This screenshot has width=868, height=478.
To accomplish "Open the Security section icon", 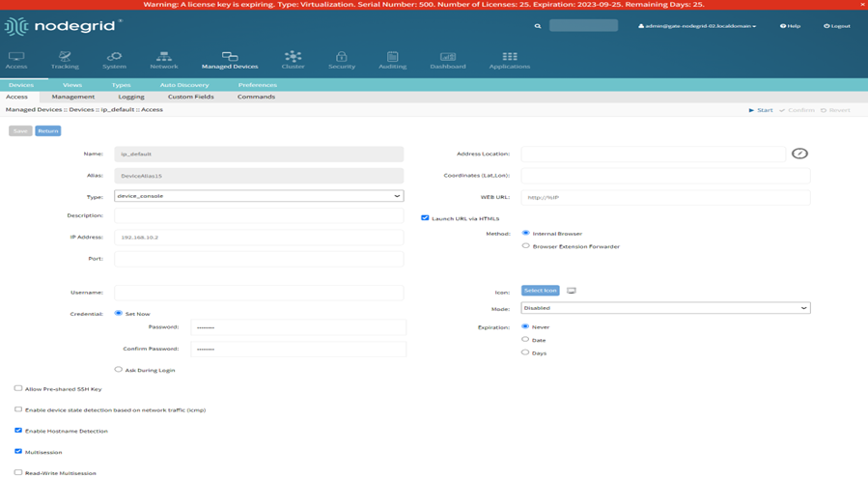I will 342,58.
